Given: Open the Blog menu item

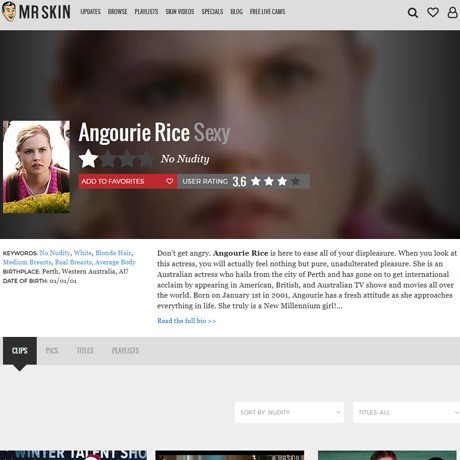Looking at the screenshot, I should pyautogui.click(x=236, y=12).
